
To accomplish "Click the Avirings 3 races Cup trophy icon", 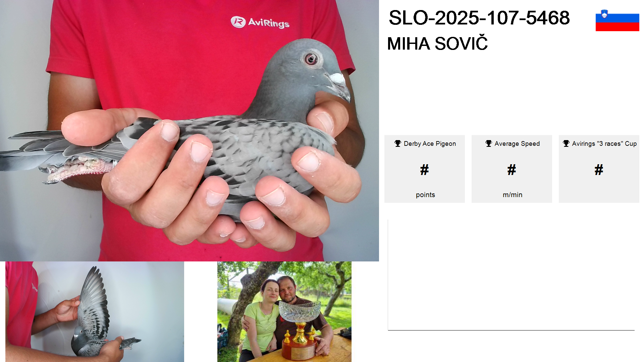I will 566,143.
